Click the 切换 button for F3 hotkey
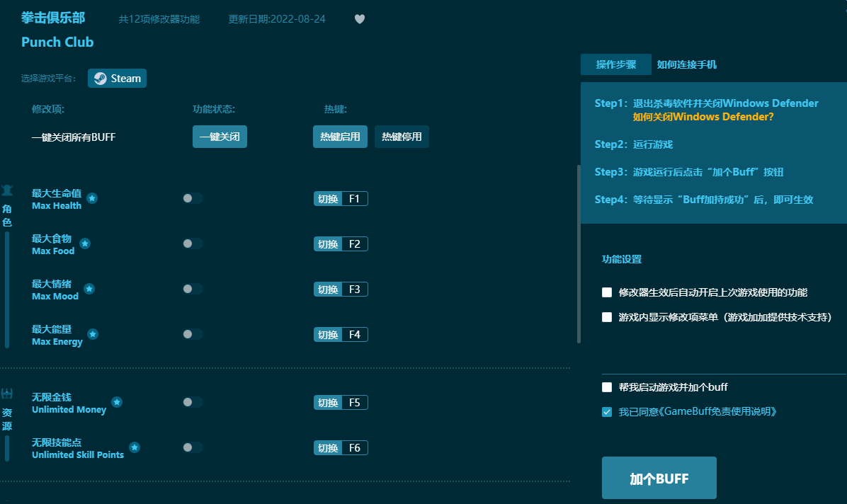The width and height of the screenshot is (847, 504). coord(328,290)
